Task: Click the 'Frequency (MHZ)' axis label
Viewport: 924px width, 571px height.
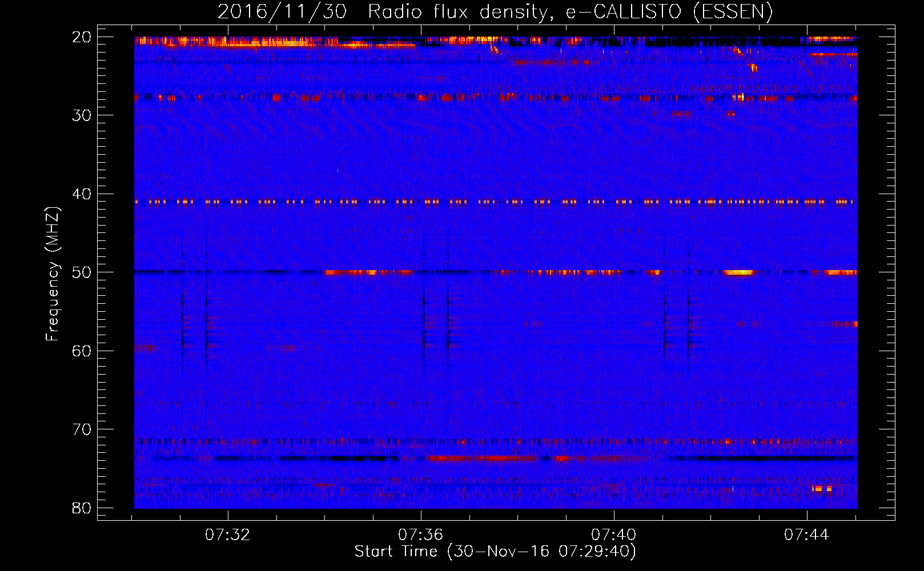Action: (x=53, y=275)
